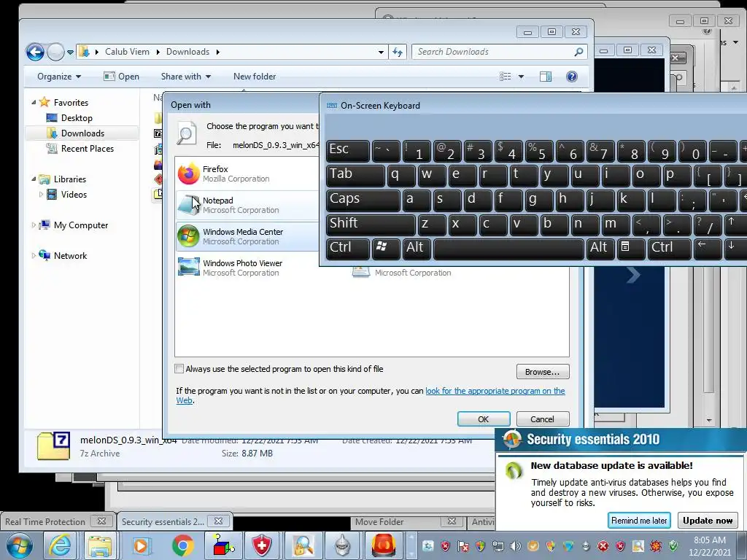Toggle right Alt key on keyboard
This screenshot has height=560, width=747.
(x=600, y=248)
